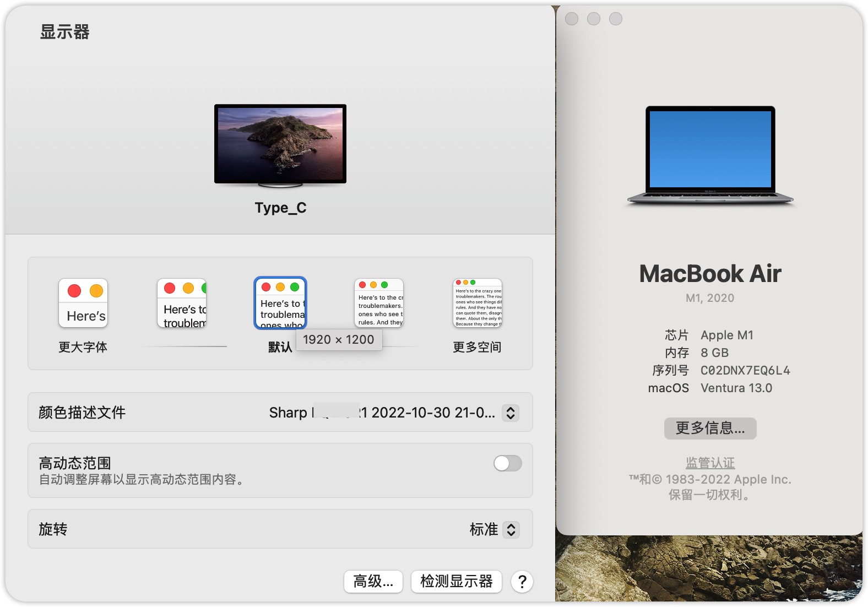Screen dimensions: 868x607
Task: Click the Apple M1 chip value
Action: pos(727,335)
